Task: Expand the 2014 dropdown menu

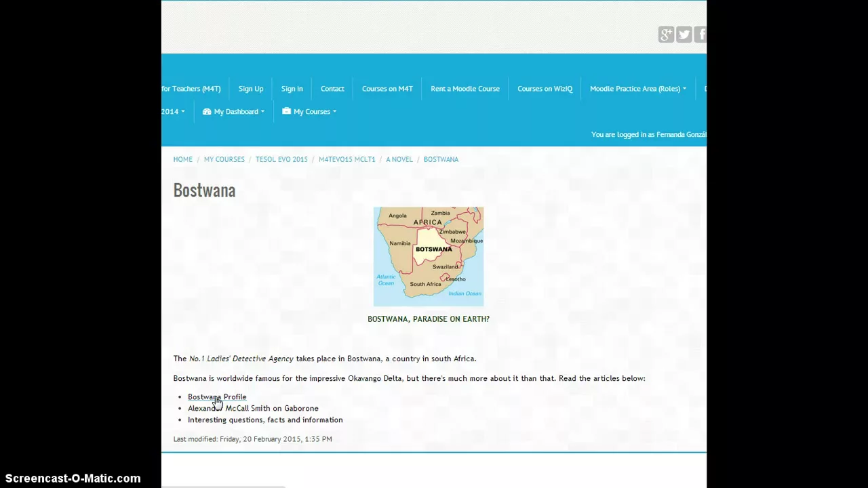Action: [173, 112]
